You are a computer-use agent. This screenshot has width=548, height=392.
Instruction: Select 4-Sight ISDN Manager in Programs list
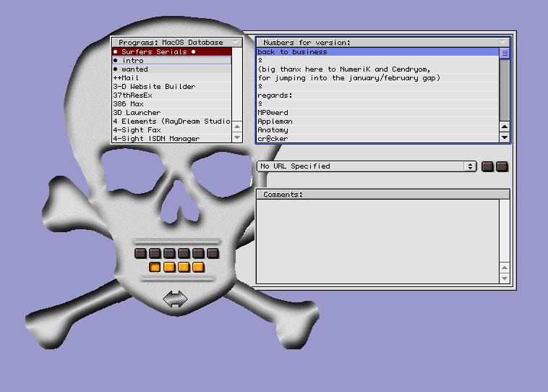coord(172,138)
